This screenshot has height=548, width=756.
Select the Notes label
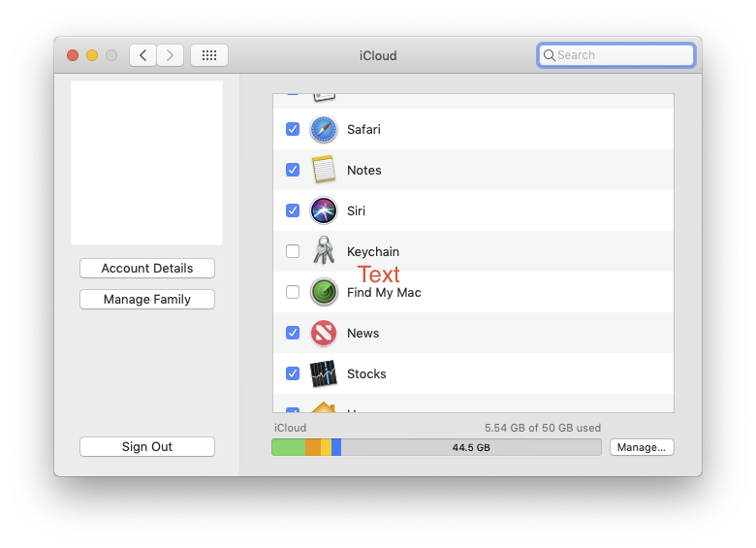coord(364,171)
